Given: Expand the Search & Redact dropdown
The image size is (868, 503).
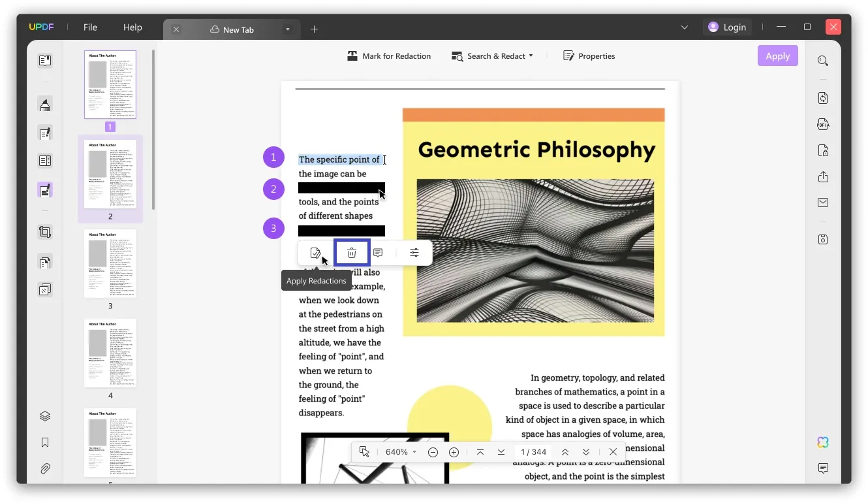Looking at the screenshot, I should coord(531,56).
